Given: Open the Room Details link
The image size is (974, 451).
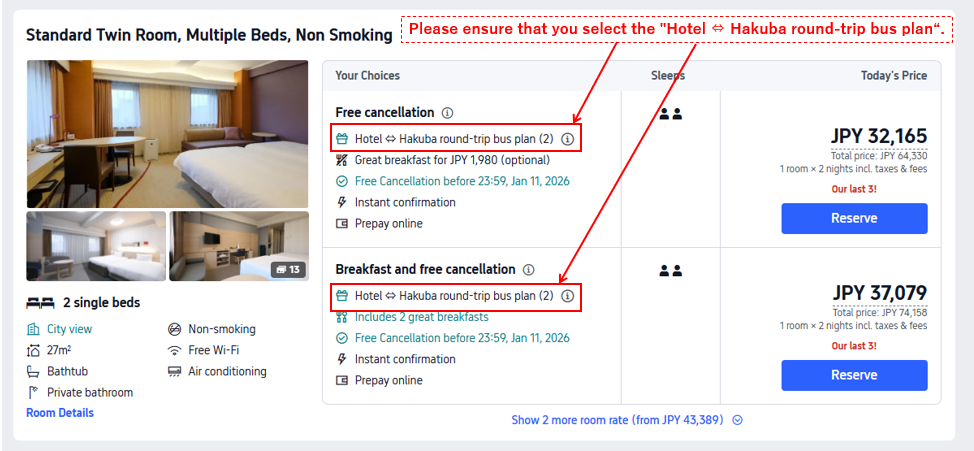Looking at the screenshot, I should (60, 413).
